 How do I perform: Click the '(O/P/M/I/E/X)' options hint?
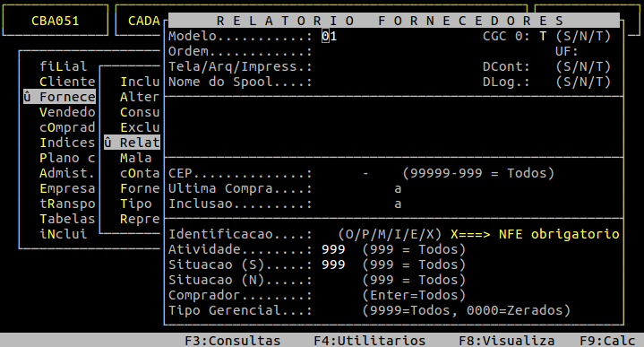point(390,234)
